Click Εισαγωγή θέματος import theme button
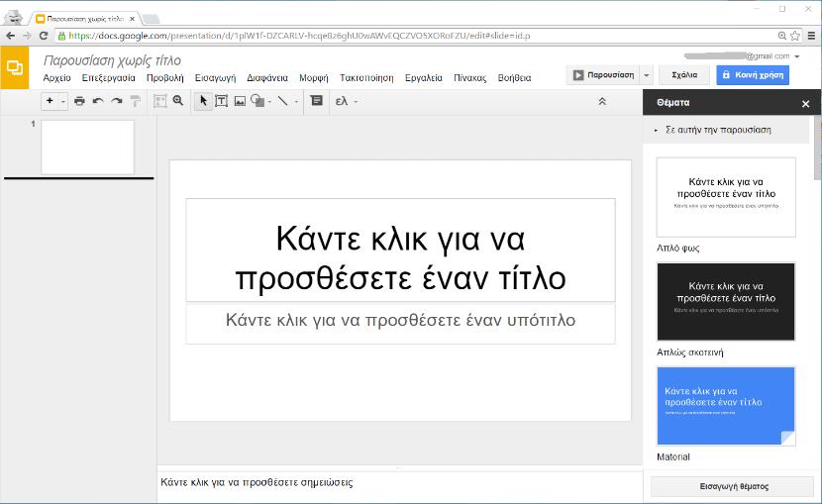Viewport: 822px width, 504px height. pos(734,486)
